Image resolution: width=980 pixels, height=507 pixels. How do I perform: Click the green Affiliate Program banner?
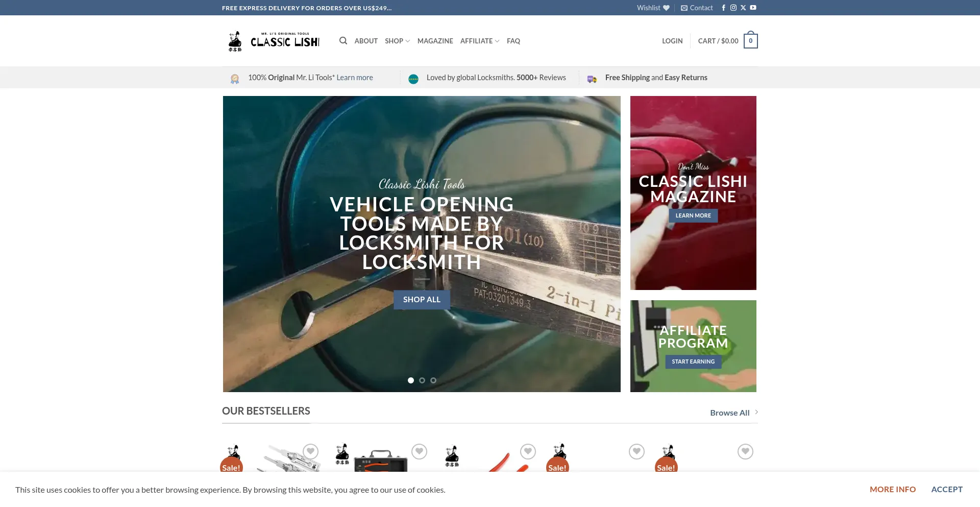click(693, 346)
